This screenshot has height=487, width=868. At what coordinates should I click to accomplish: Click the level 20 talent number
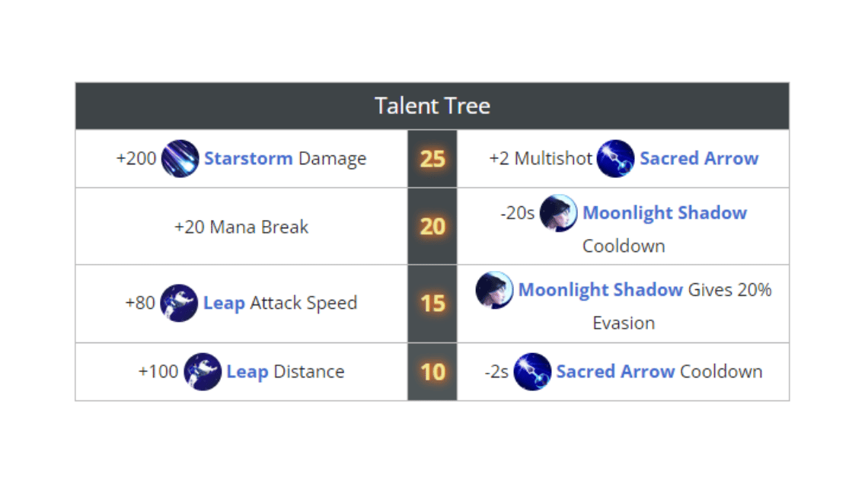(432, 227)
